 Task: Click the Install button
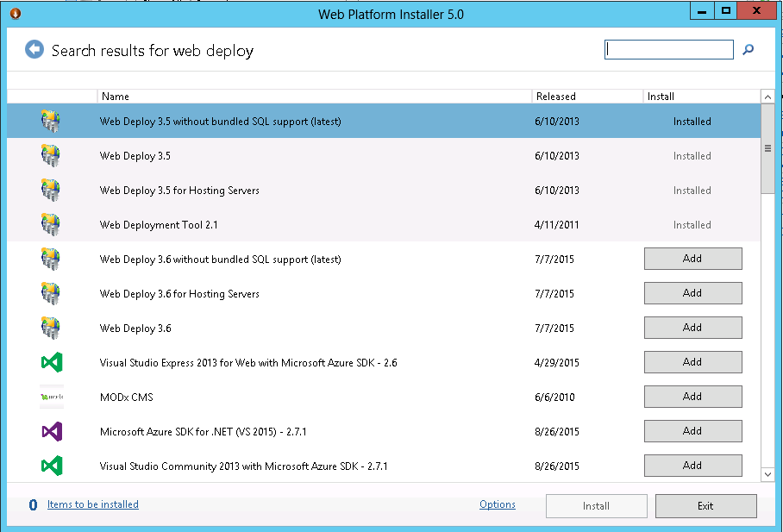tap(596, 506)
